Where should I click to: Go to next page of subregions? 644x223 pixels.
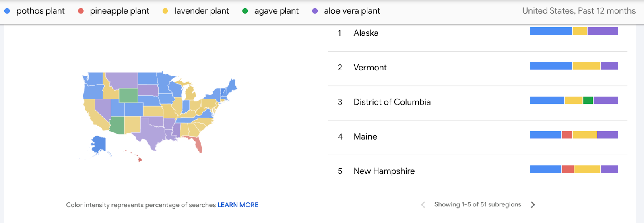point(533,205)
